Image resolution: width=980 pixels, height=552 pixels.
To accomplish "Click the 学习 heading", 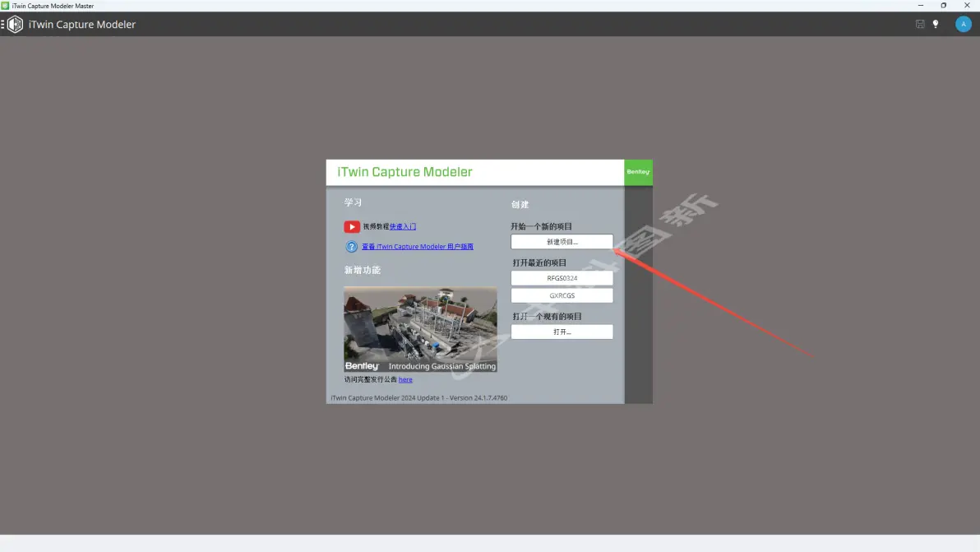I will point(354,202).
